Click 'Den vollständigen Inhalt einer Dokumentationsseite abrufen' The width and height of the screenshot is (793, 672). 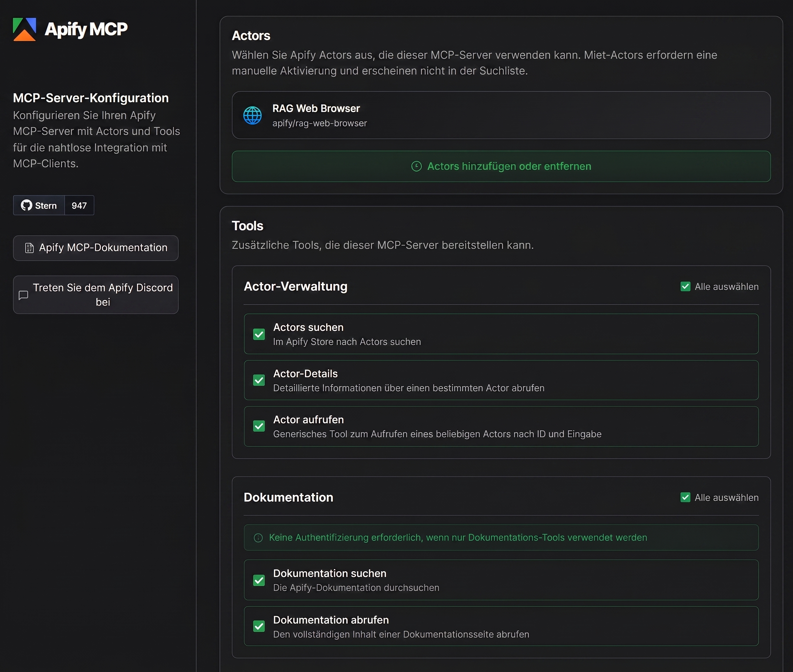tap(401, 635)
